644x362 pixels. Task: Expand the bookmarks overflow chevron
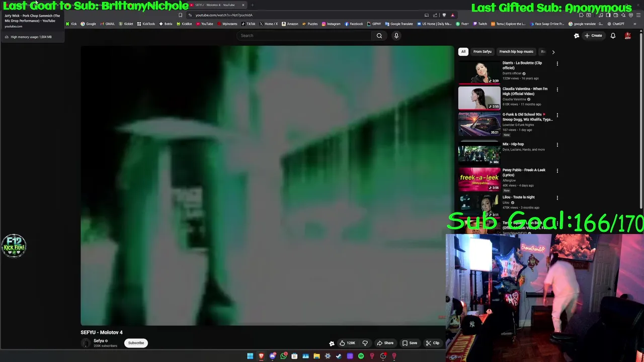tap(635, 24)
